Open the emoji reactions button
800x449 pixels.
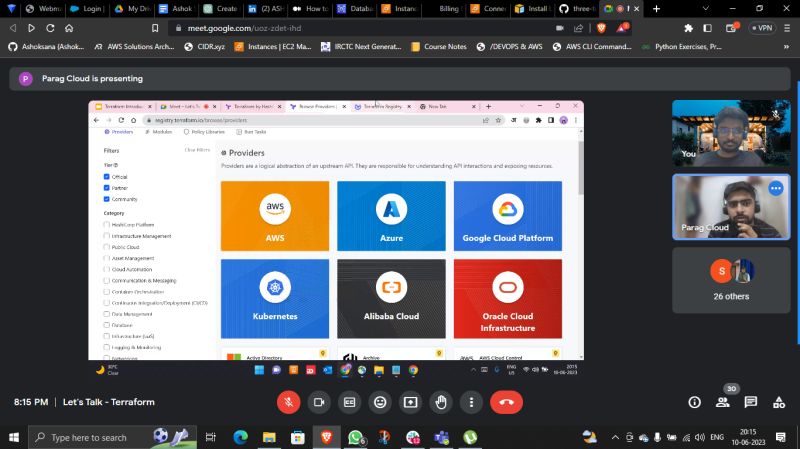380,402
